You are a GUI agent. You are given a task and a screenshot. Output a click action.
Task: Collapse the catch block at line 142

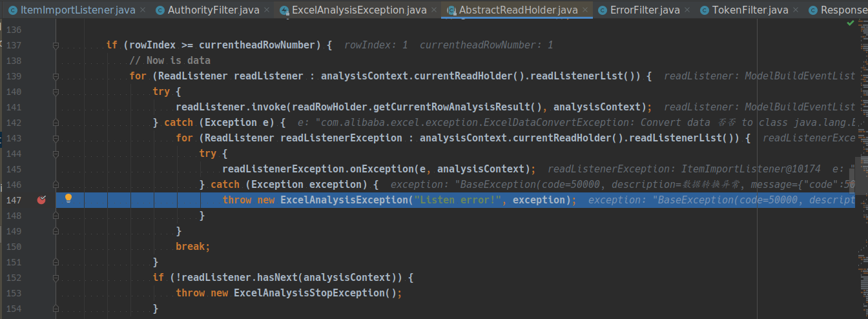click(x=56, y=123)
